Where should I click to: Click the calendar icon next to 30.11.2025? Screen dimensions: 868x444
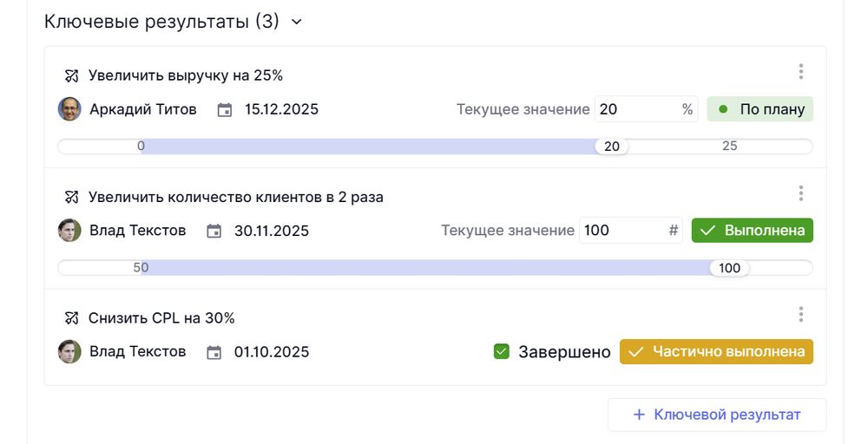coord(214,232)
